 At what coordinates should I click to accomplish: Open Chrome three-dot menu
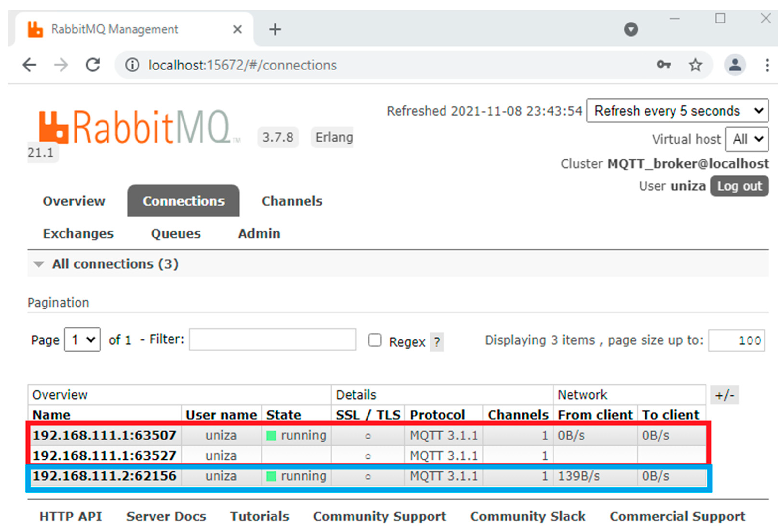[x=767, y=65]
